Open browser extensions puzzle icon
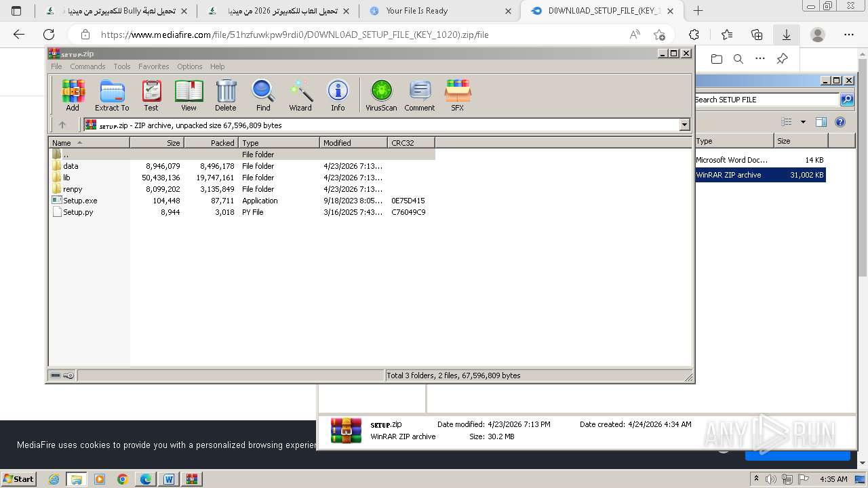Screen dimensions: 868x488 coord(694,35)
